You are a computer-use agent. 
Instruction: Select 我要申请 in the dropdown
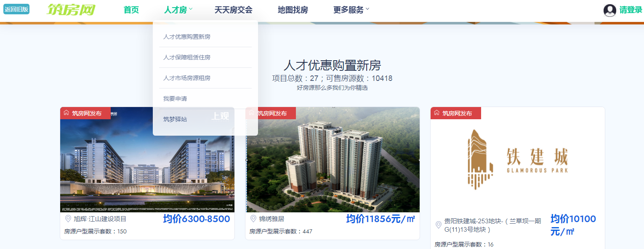tap(175, 99)
